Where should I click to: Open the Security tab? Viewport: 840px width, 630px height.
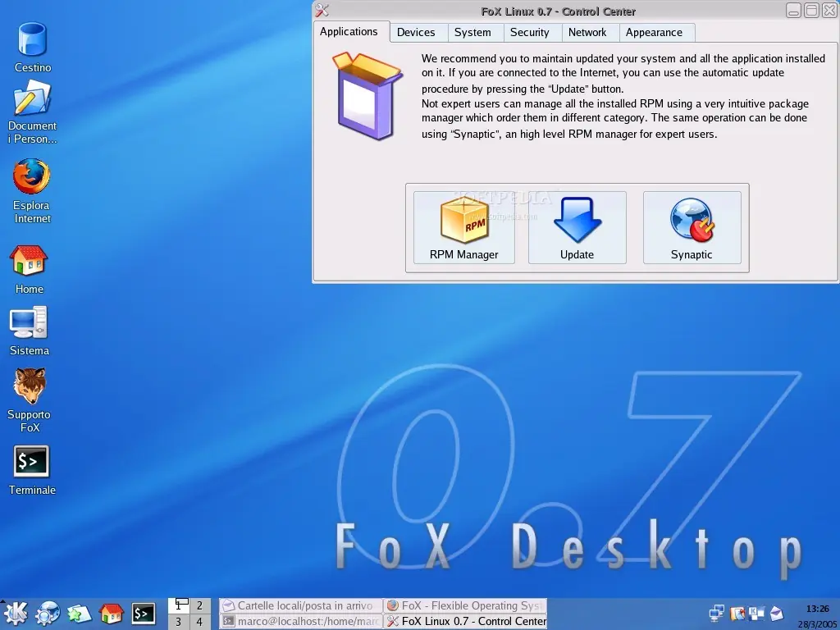pyautogui.click(x=529, y=33)
